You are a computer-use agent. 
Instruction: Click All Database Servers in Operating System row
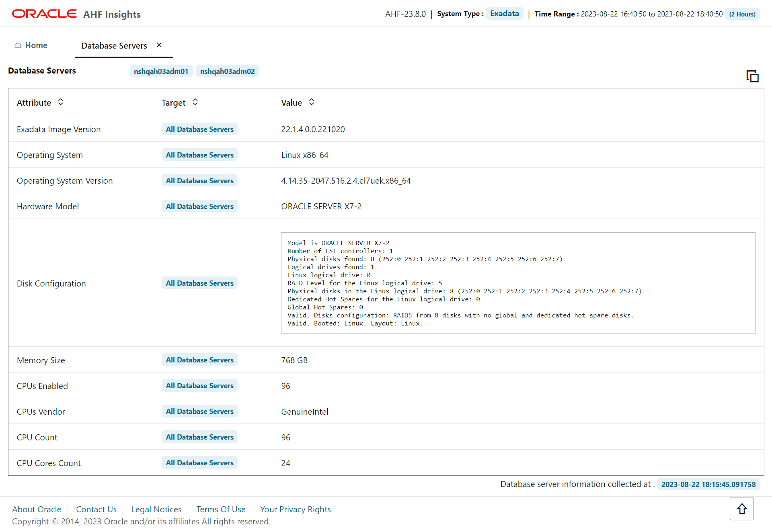tap(200, 155)
